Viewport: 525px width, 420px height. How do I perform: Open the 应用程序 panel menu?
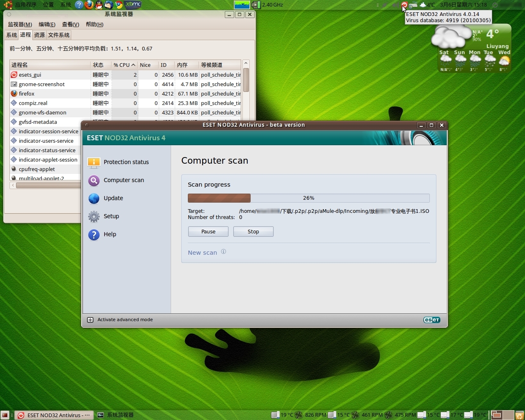pyautogui.click(x=26, y=5)
